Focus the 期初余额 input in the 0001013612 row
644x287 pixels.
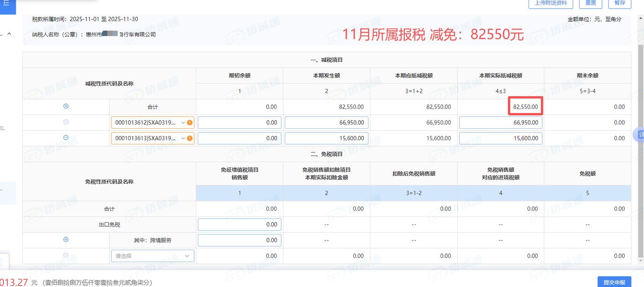pos(239,123)
